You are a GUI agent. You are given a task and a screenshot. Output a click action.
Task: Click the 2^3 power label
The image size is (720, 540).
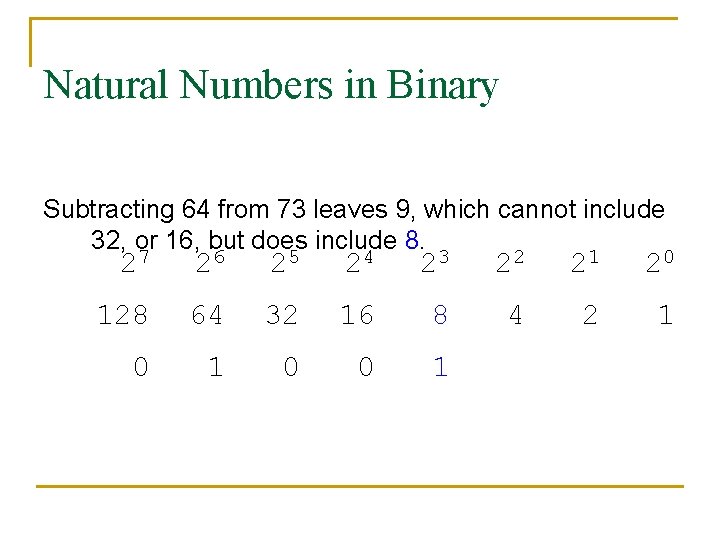point(434,264)
